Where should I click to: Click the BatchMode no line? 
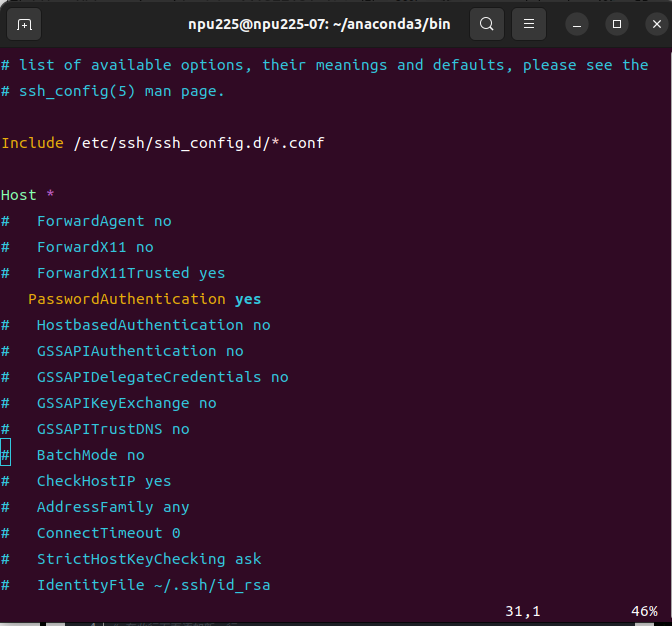pyautogui.click(x=73, y=455)
